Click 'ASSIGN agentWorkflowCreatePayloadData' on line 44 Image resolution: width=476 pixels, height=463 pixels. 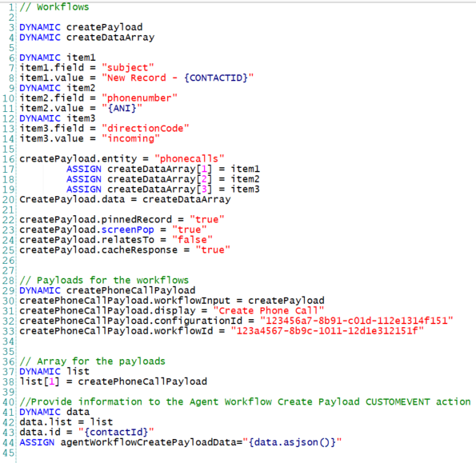coord(131,442)
